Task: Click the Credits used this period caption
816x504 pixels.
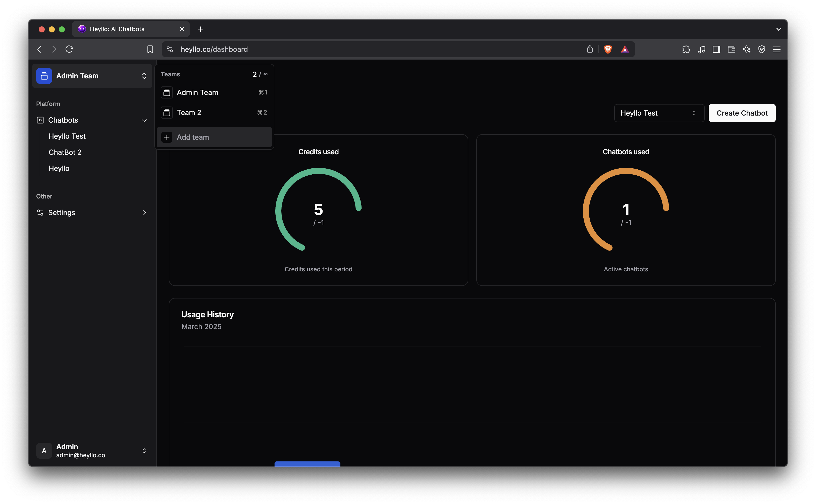Action: pos(318,269)
